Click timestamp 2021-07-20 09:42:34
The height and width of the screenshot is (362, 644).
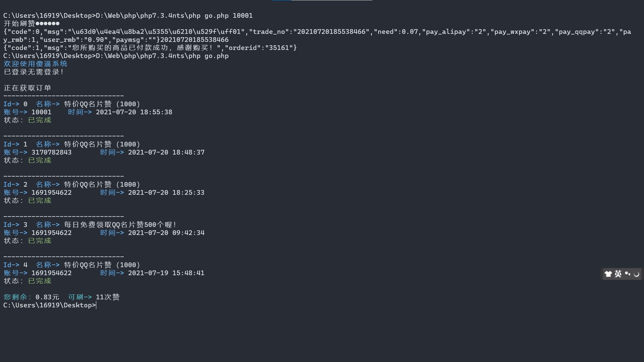[x=166, y=233]
